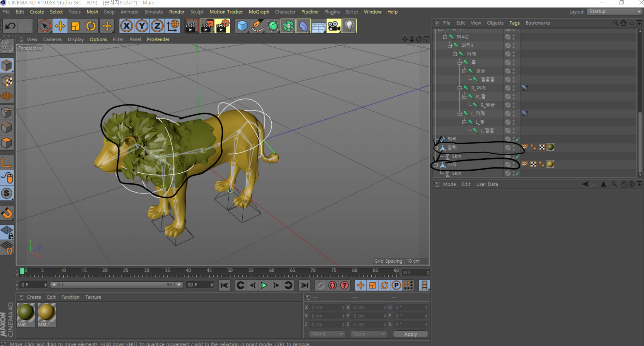Screen dimensions: 644x346
Task: Open the MoGraph menu
Action: [x=259, y=12]
